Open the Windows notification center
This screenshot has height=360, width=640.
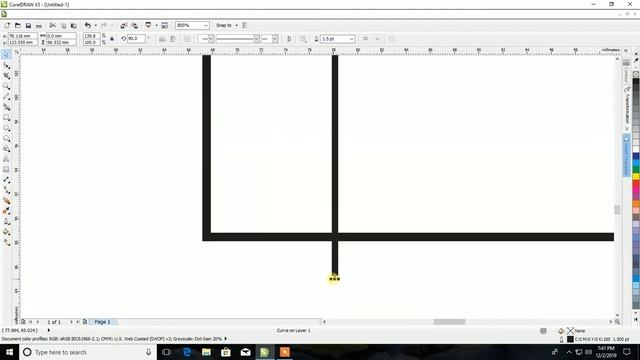tap(627, 352)
